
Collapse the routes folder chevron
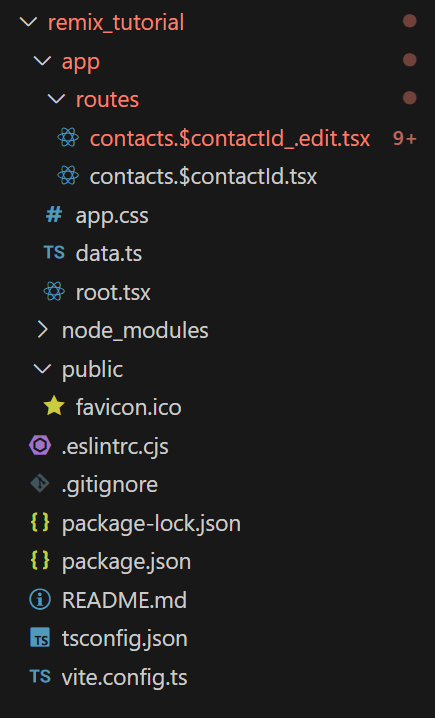coord(56,98)
